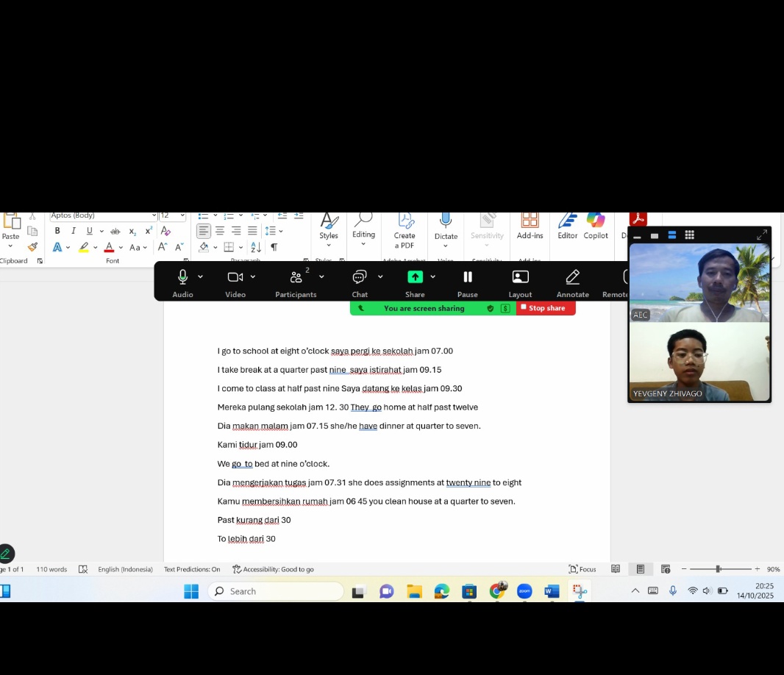
Task: Open the Dictate menu
Action: (x=446, y=230)
